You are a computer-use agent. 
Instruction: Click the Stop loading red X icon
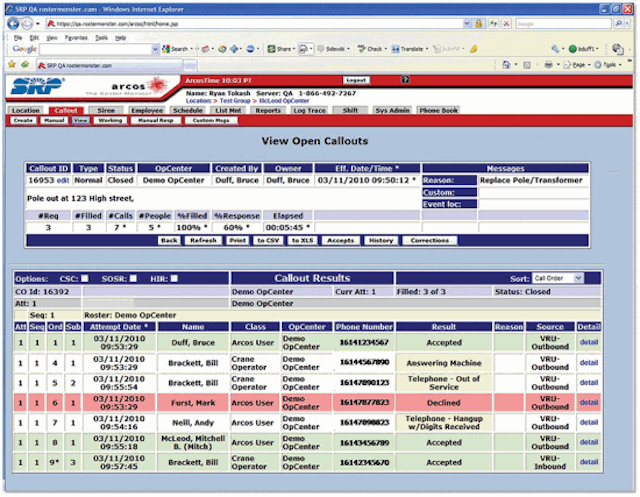point(506,24)
